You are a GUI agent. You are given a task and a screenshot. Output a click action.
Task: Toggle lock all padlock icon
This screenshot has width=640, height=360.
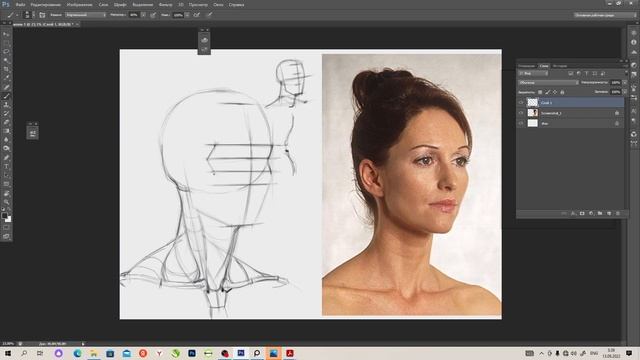click(x=562, y=92)
